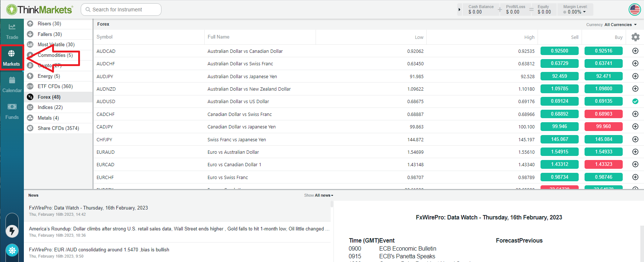Open table column settings gear icon
Viewport: 644px width, 262px height.
tap(635, 37)
